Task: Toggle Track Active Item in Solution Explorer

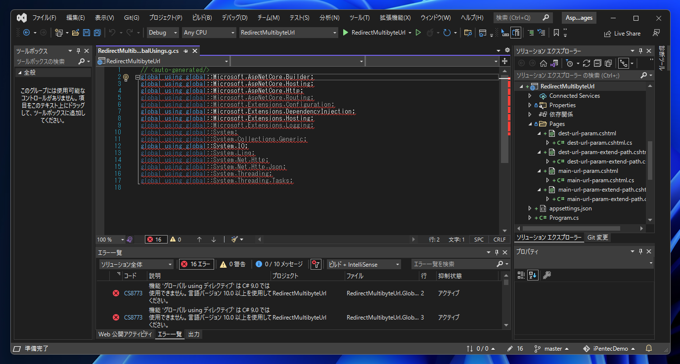Action: pyautogui.click(x=623, y=63)
